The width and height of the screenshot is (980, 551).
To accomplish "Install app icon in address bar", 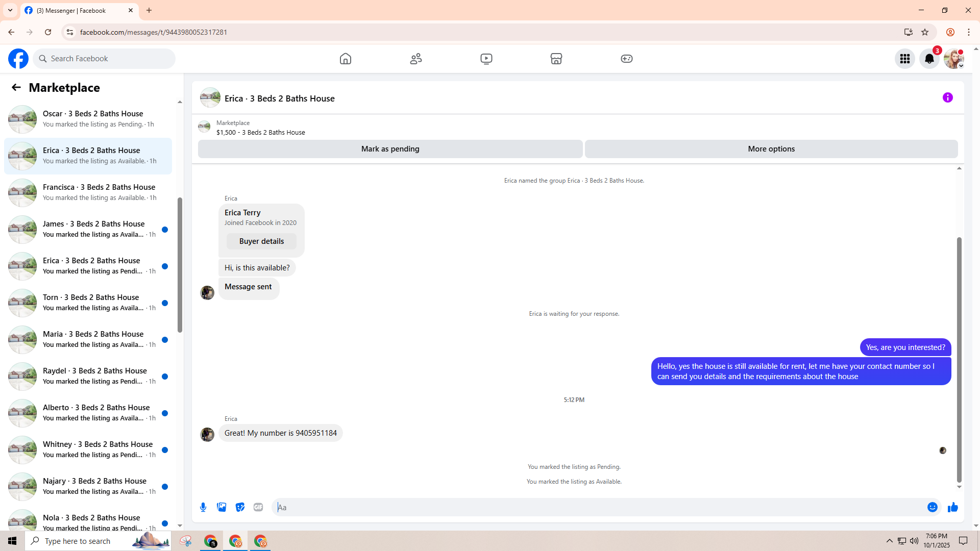I will pos(909,32).
